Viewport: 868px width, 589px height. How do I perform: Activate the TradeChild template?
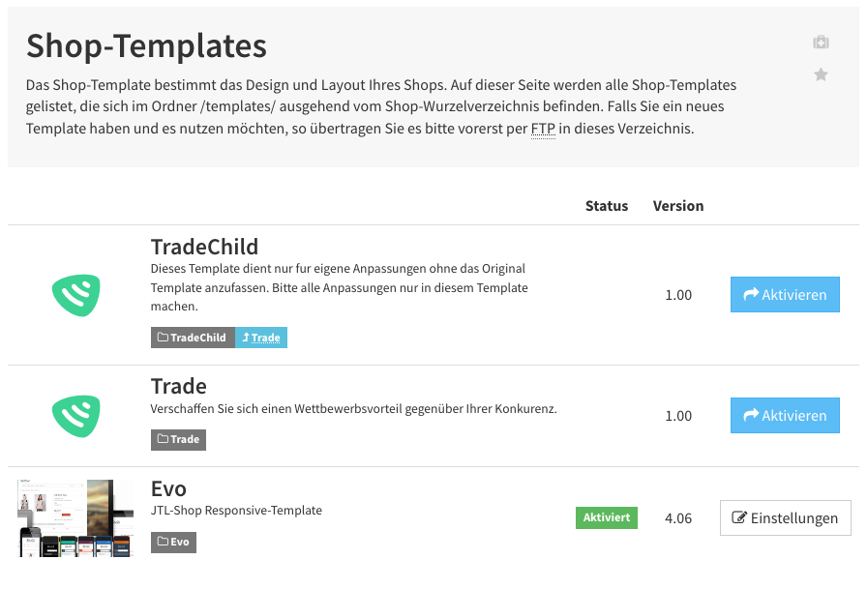785,294
